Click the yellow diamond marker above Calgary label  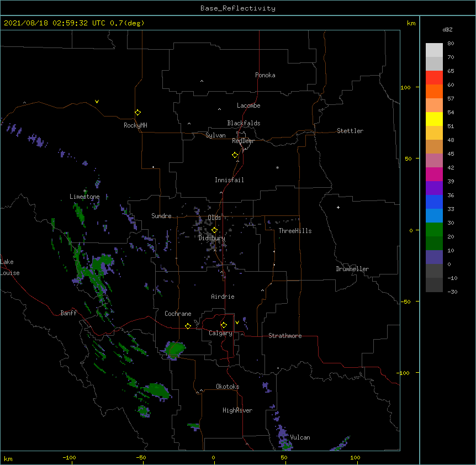tap(224, 325)
